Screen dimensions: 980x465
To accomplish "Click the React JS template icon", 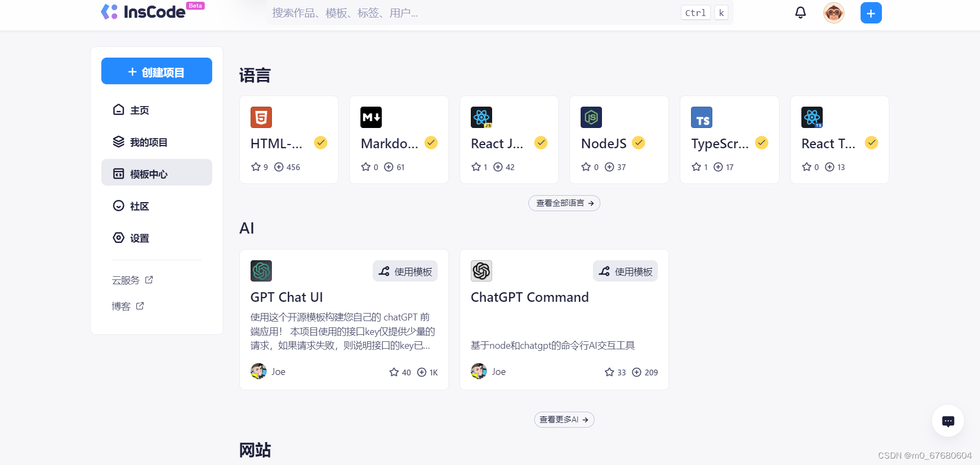I will (481, 117).
